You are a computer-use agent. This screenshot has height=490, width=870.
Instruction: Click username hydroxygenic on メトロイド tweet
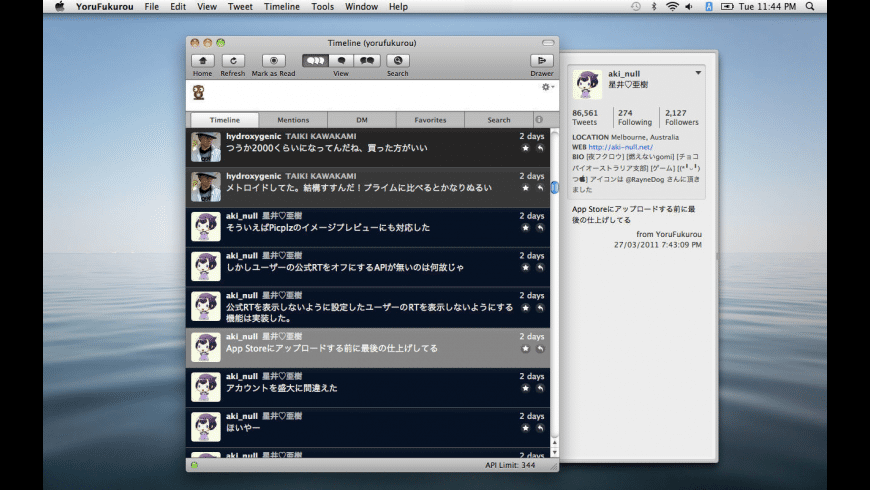pos(254,176)
